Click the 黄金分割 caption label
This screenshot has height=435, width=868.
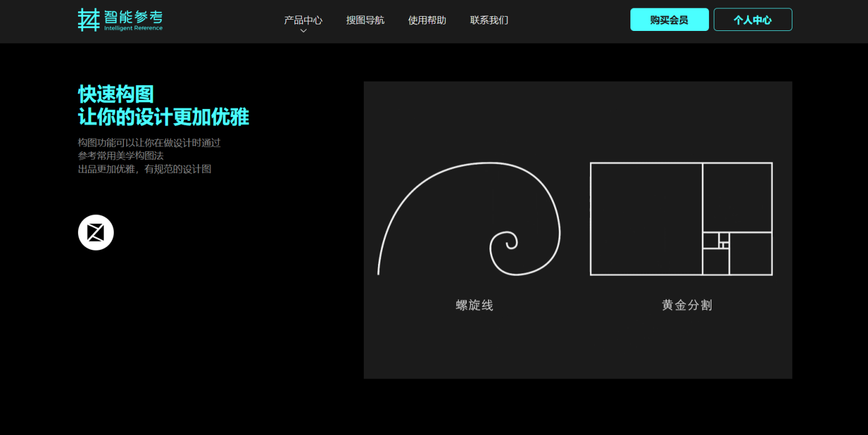pos(686,305)
